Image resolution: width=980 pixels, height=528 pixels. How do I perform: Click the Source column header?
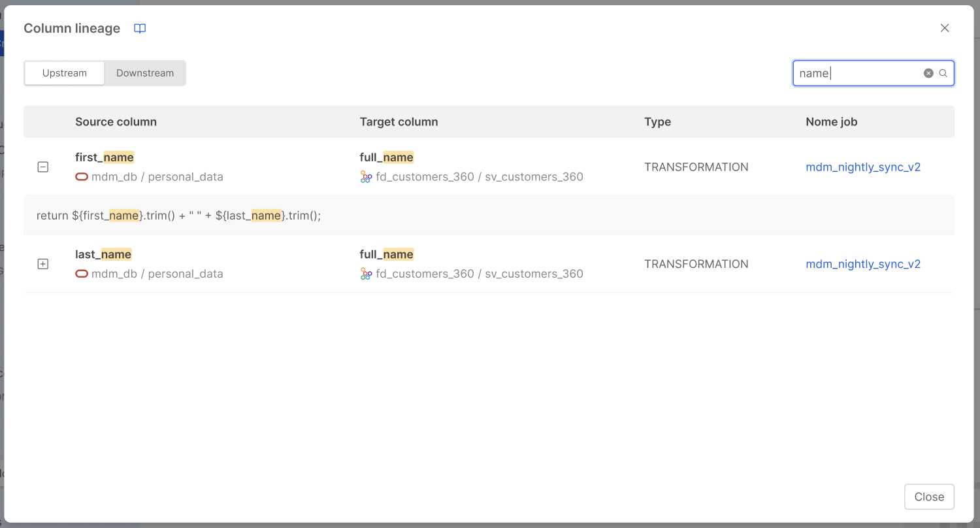tap(116, 122)
